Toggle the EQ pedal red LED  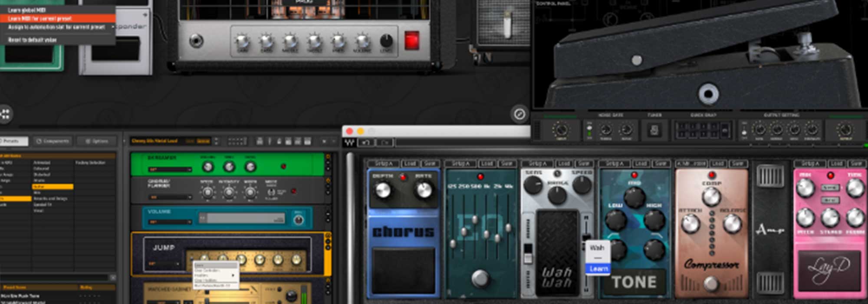[x=480, y=176]
